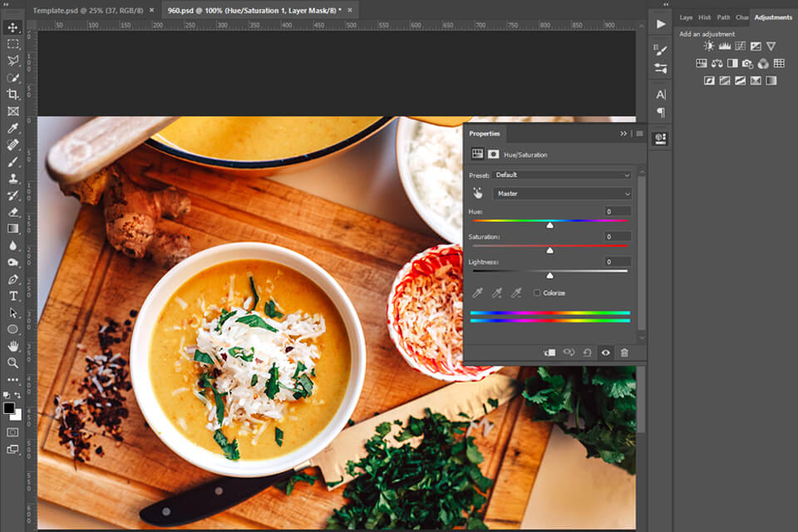Select the Eraser tool
The width and height of the screenshot is (798, 532).
tap(12, 212)
